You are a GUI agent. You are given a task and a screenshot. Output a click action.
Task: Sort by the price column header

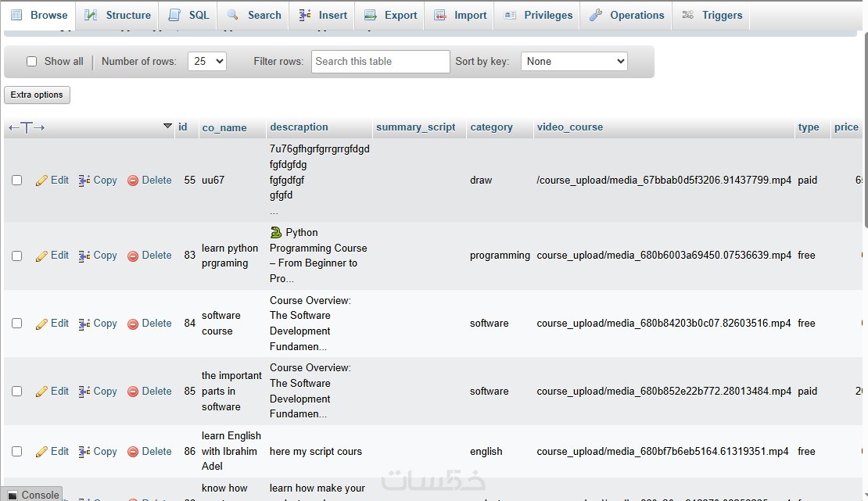pyautogui.click(x=846, y=127)
